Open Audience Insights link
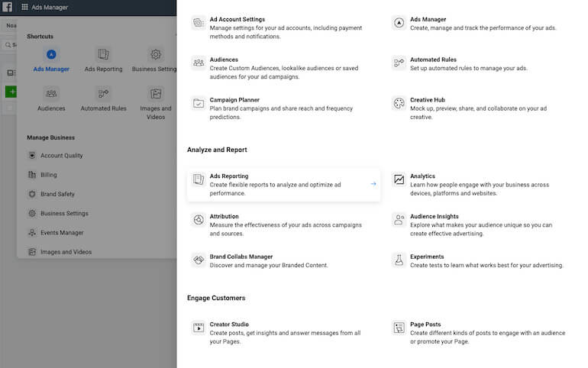This screenshot has width=588, height=368. [x=435, y=216]
